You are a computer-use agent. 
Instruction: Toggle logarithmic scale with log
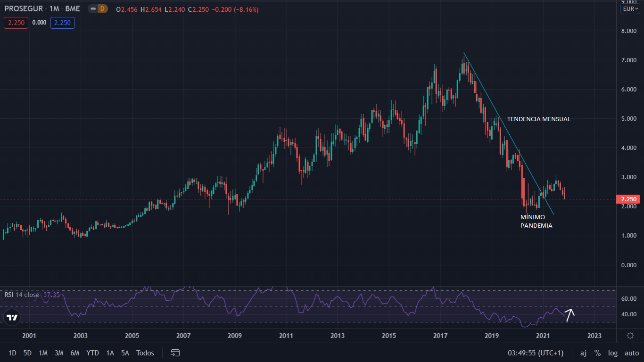(x=613, y=353)
